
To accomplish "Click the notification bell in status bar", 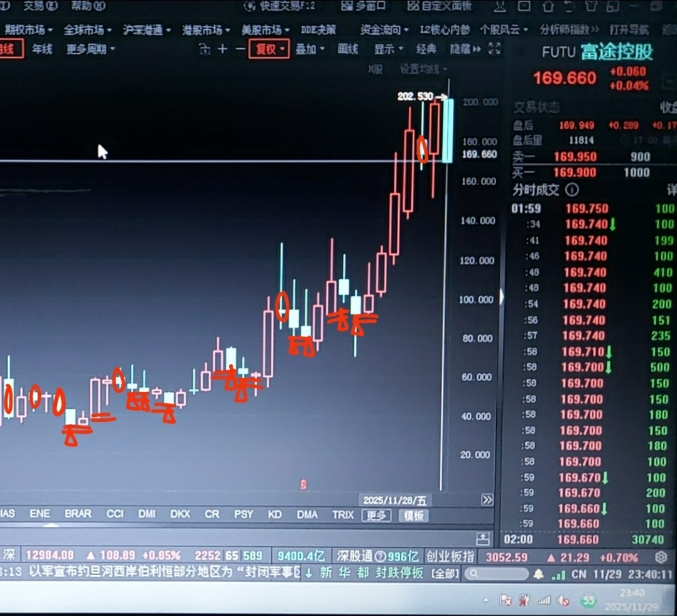I will 538,574.
